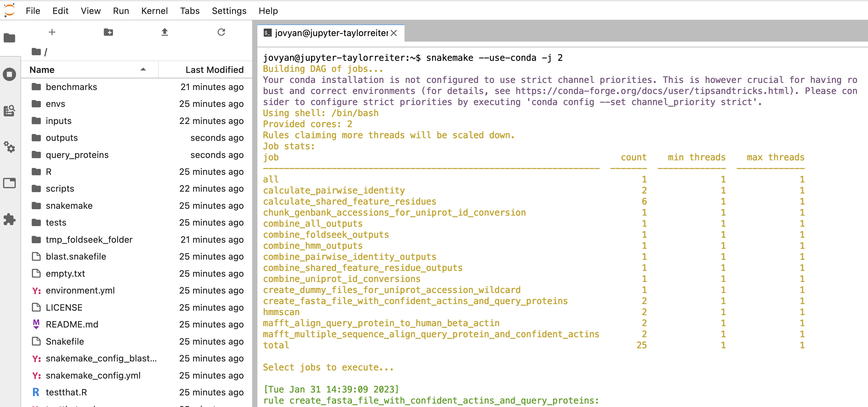The image size is (868, 407).
Task: Click the New Launcher plus icon
Action: click(52, 32)
